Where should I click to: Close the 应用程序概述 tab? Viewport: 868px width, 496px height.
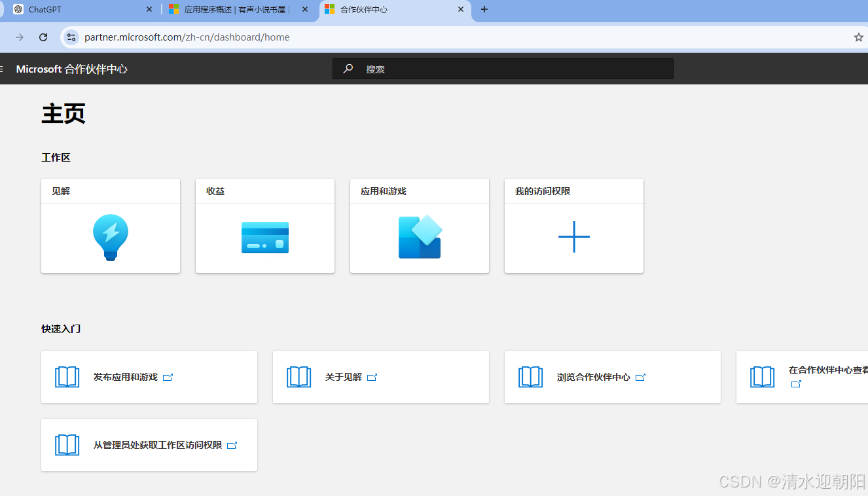pos(305,9)
